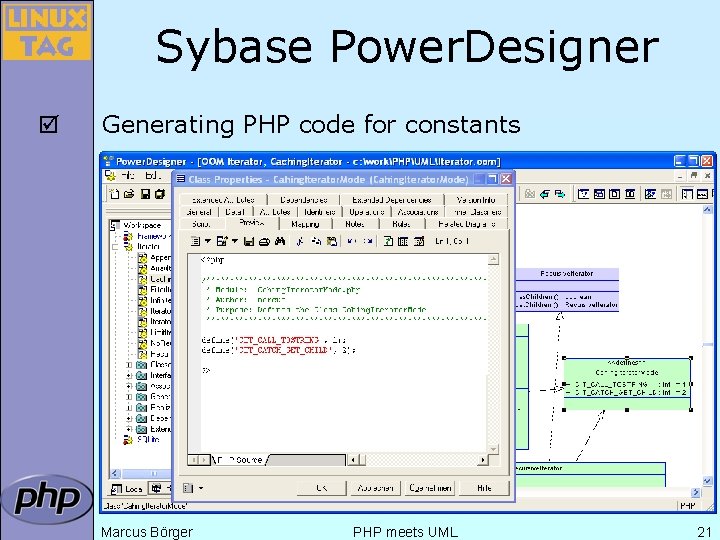Click the Refresh preview icon
Image resolution: width=720 pixels, height=540 pixels.
[x=388, y=242]
